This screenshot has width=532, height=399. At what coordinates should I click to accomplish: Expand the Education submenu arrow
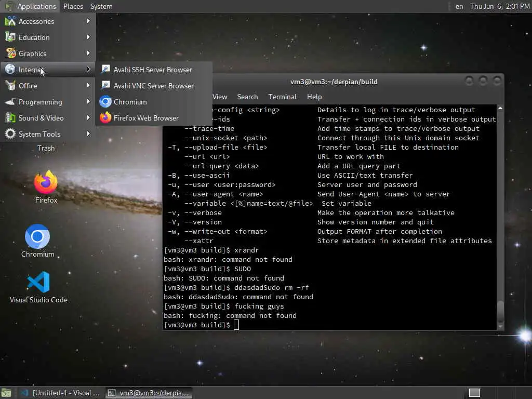88,37
